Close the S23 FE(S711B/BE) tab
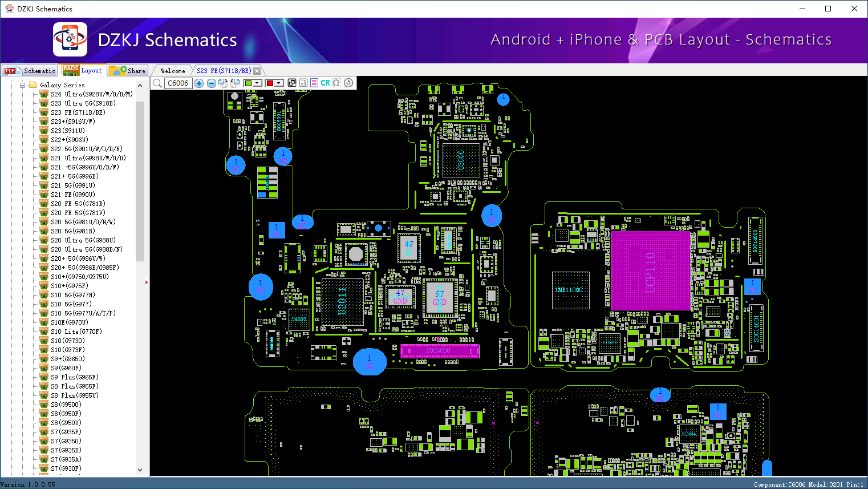Image resolution: width=868 pixels, height=489 pixels. 257,71
